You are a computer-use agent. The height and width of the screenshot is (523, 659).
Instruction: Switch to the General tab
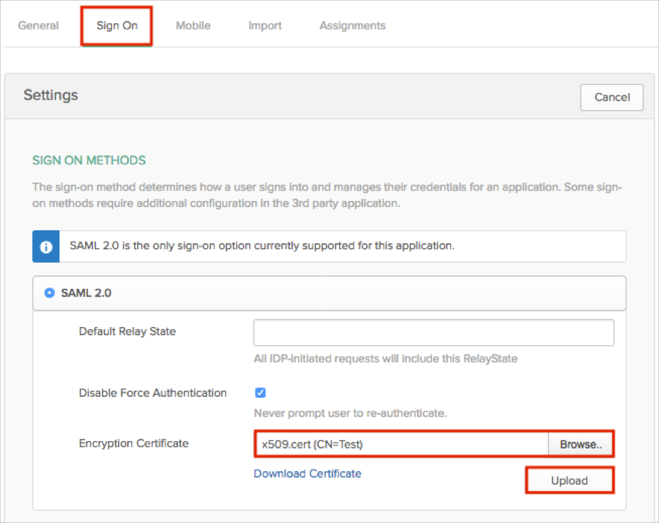(38, 25)
